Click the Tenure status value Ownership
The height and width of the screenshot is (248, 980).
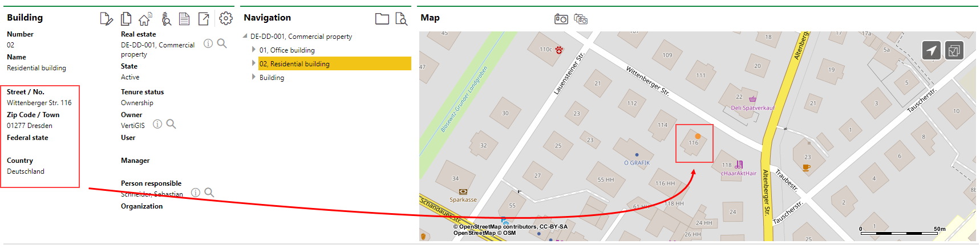point(137,103)
